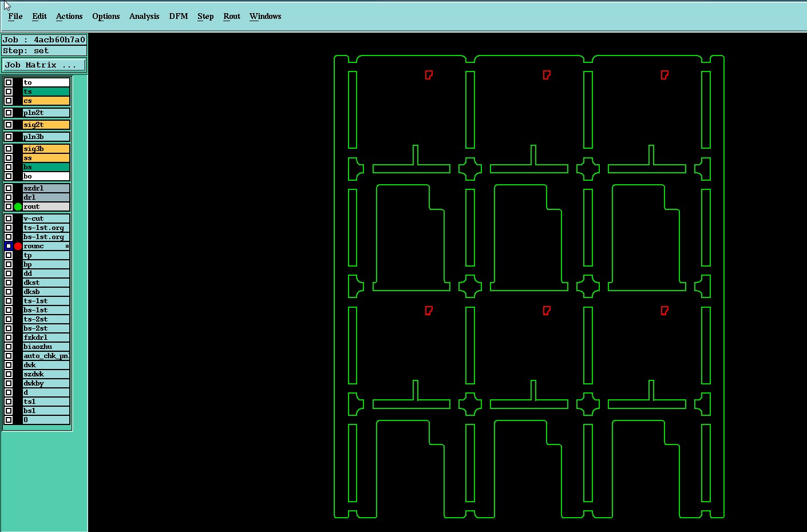807x532 pixels.
Task: Select the dksb layer name
Action: (46, 292)
